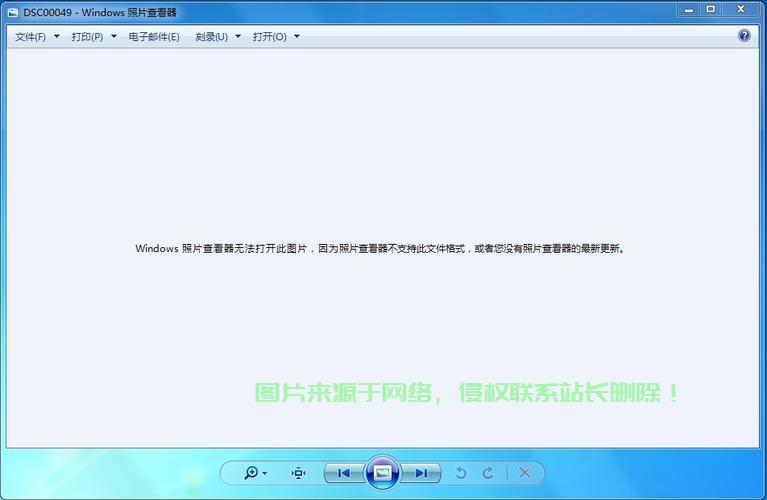Delete the photo with the X icon
Viewport: 767px width, 500px height.
(524, 473)
